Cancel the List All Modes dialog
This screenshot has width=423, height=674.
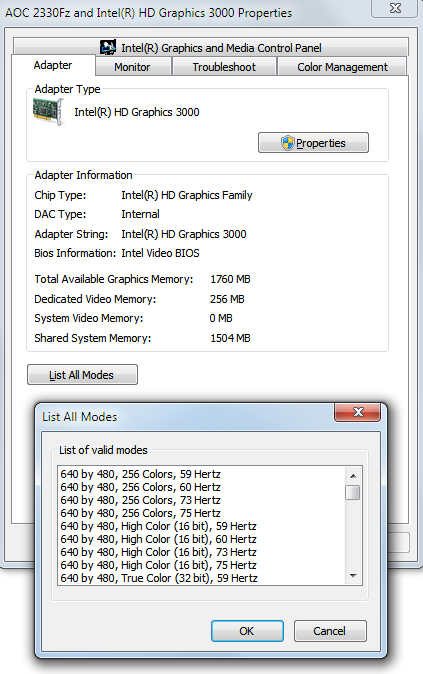pyautogui.click(x=330, y=631)
